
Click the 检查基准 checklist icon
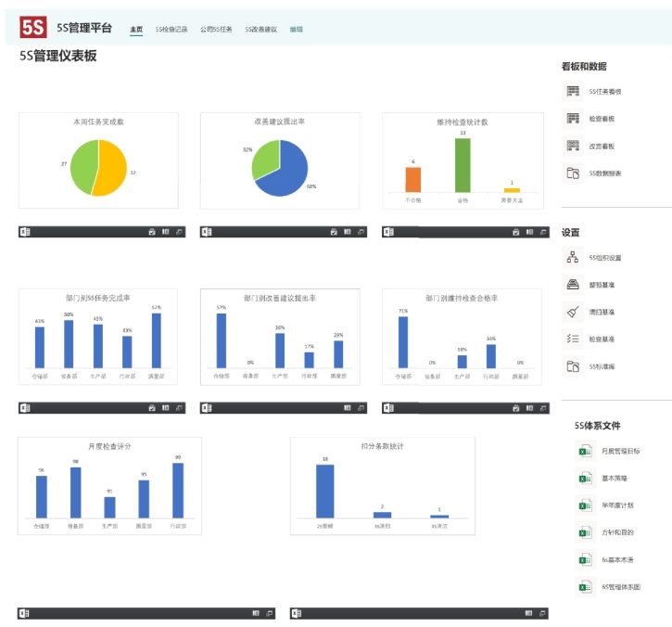coord(573,339)
